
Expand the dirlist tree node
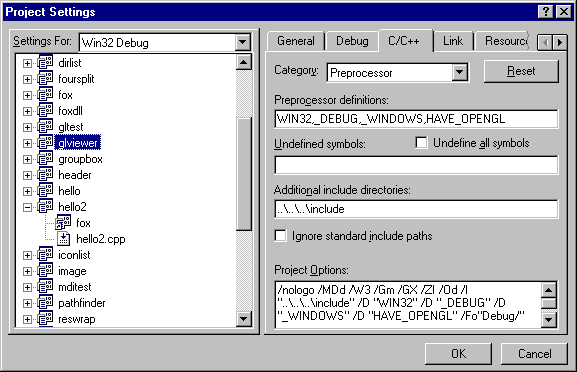tap(27, 63)
